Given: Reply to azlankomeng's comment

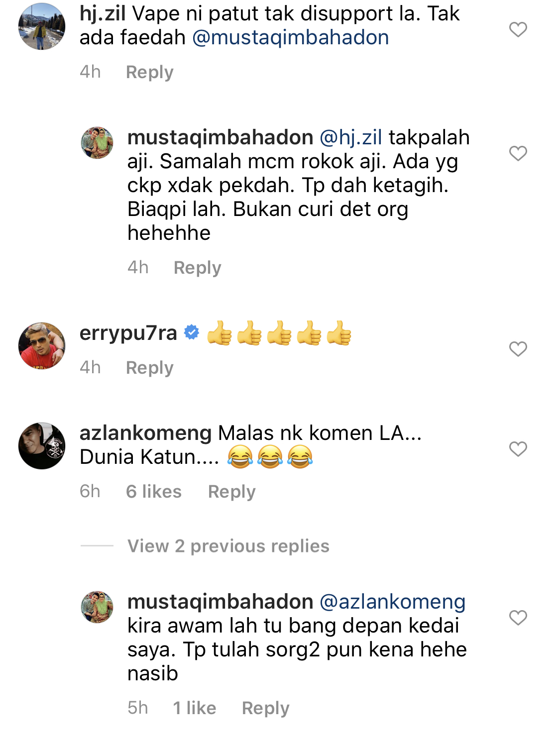Looking at the screenshot, I should [231, 492].
